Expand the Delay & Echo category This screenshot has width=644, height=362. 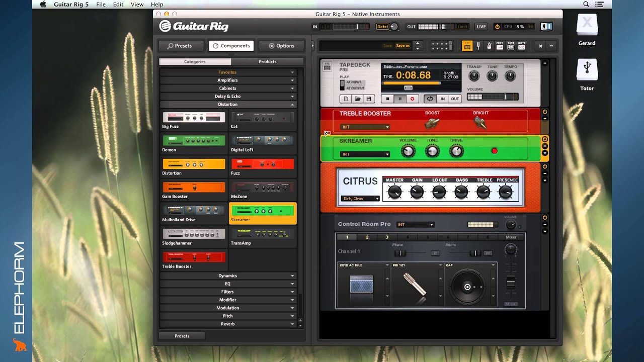pyautogui.click(x=228, y=97)
